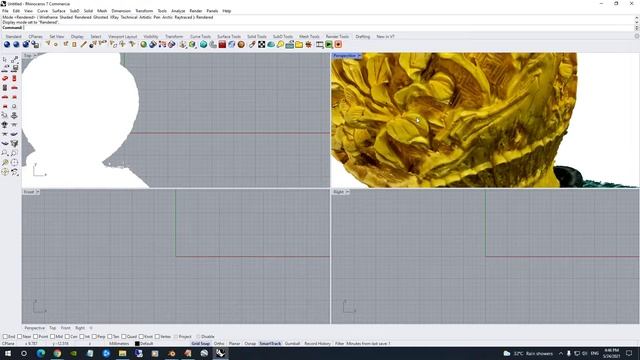
Task: Open the Top viewport title dropdown
Action: (x=35, y=56)
